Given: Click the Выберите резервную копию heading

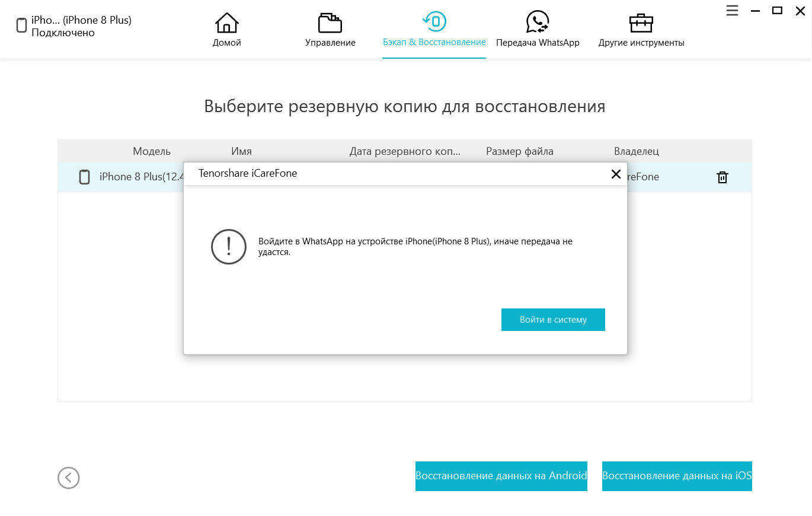Looking at the screenshot, I should click(x=405, y=106).
